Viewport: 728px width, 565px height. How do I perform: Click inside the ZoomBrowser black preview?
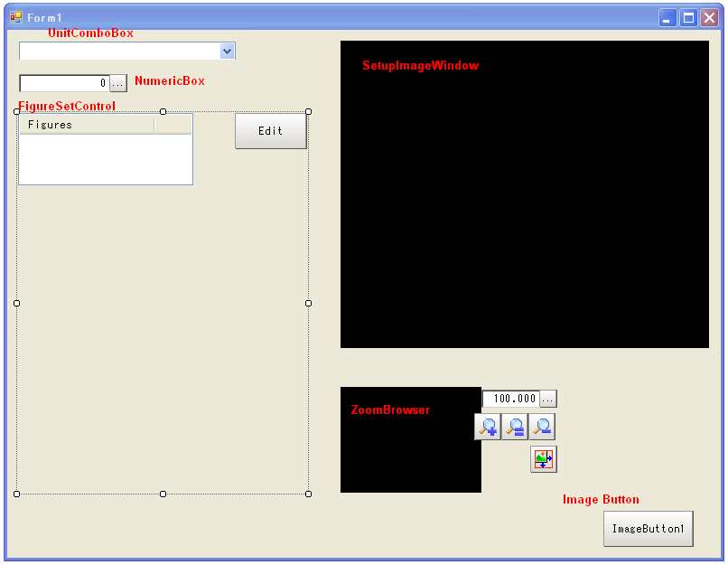(411, 439)
